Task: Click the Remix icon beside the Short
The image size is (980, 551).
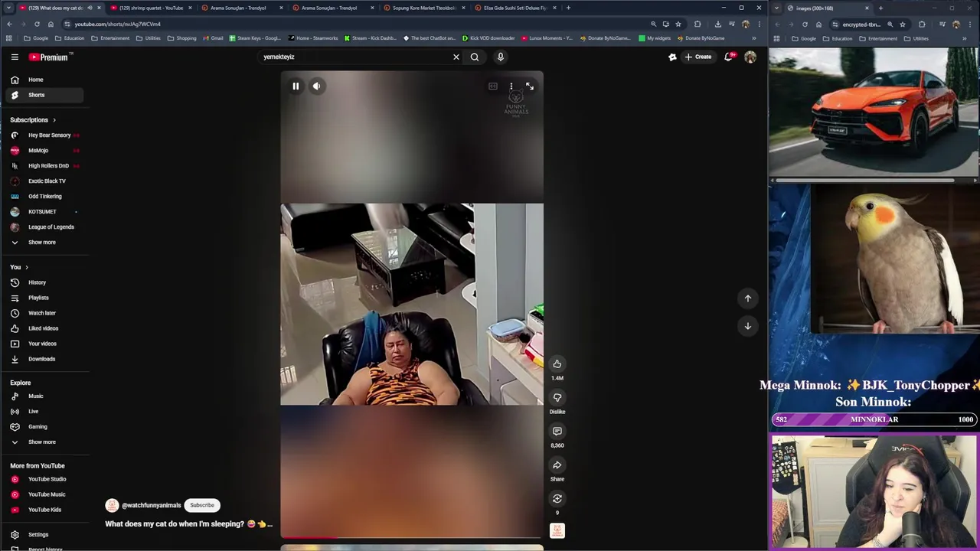Action: pos(557,498)
